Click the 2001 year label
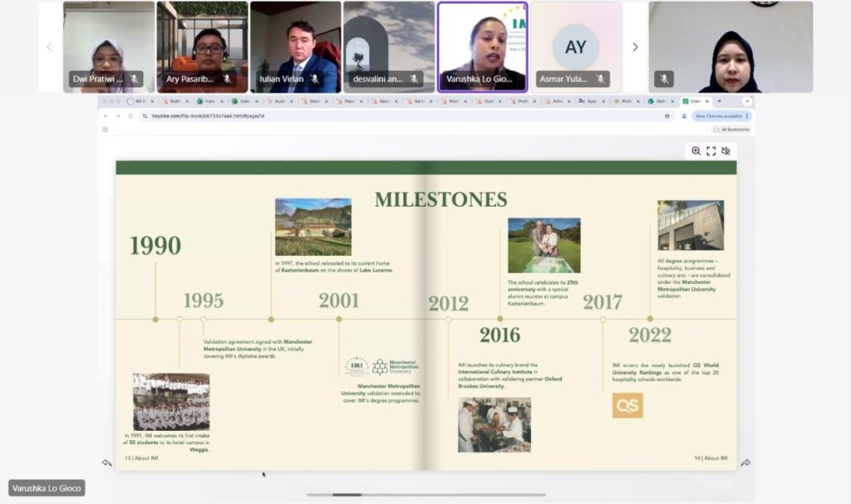The height and width of the screenshot is (504, 851). 339,301
